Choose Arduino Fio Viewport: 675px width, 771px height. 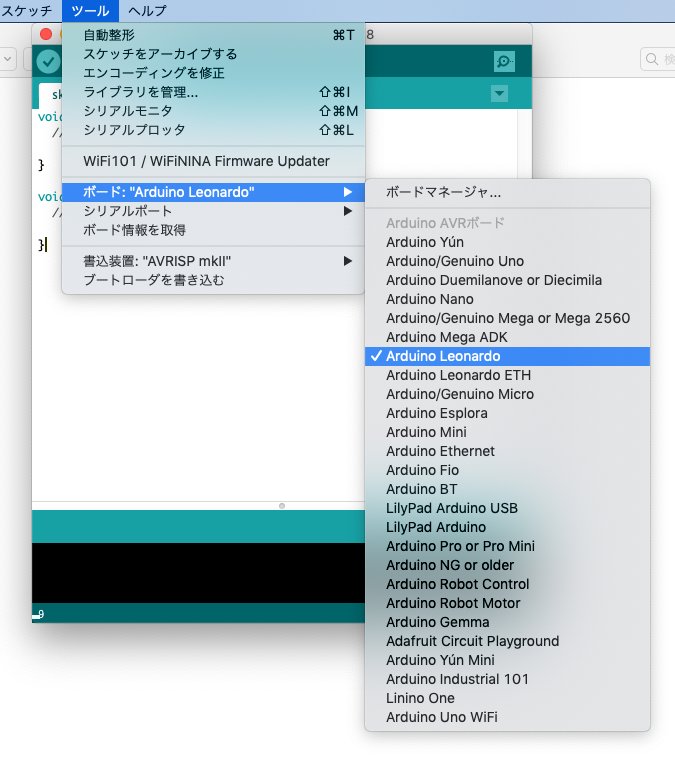click(507, 471)
